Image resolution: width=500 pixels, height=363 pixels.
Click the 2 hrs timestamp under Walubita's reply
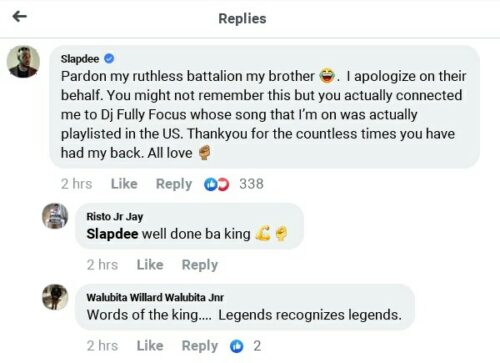pyautogui.click(x=102, y=346)
